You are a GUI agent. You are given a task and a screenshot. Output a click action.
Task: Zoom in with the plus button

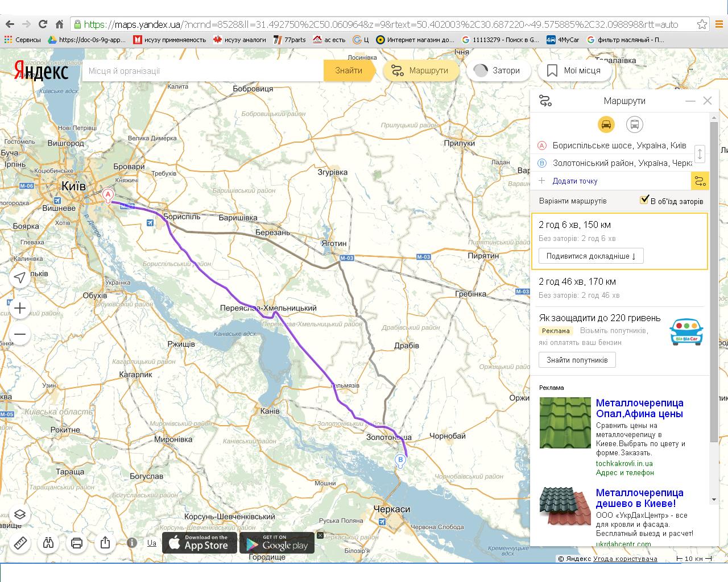20,308
